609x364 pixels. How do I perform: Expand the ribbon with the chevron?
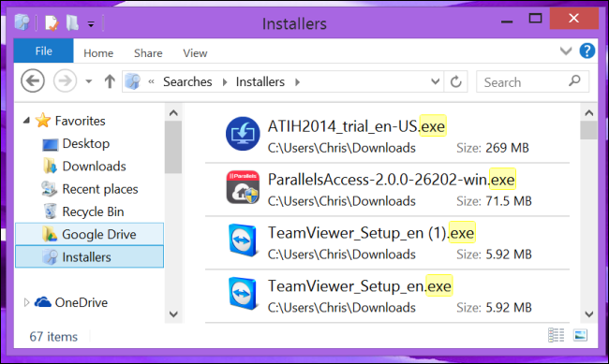point(566,51)
